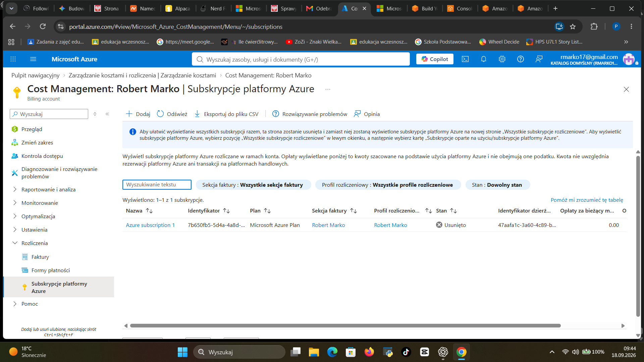This screenshot has width=644, height=362.
Task: Open Chrome three-dot menu
Action: click(x=632, y=26)
